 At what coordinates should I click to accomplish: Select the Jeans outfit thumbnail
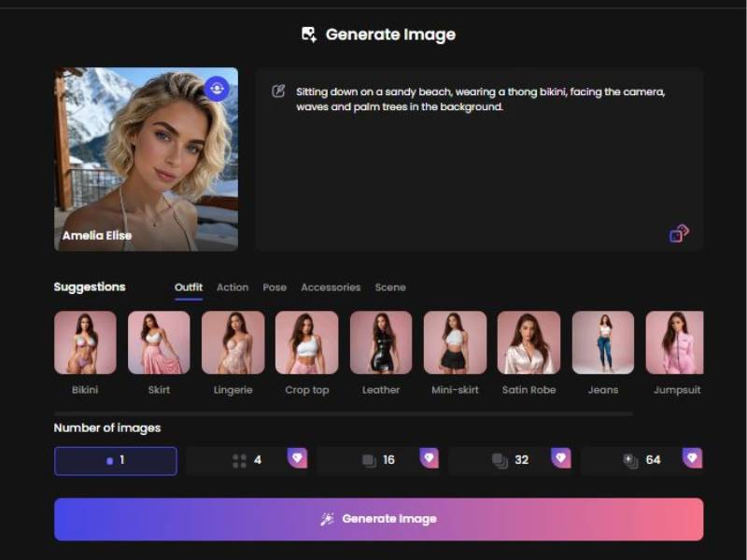click(602, 343)
